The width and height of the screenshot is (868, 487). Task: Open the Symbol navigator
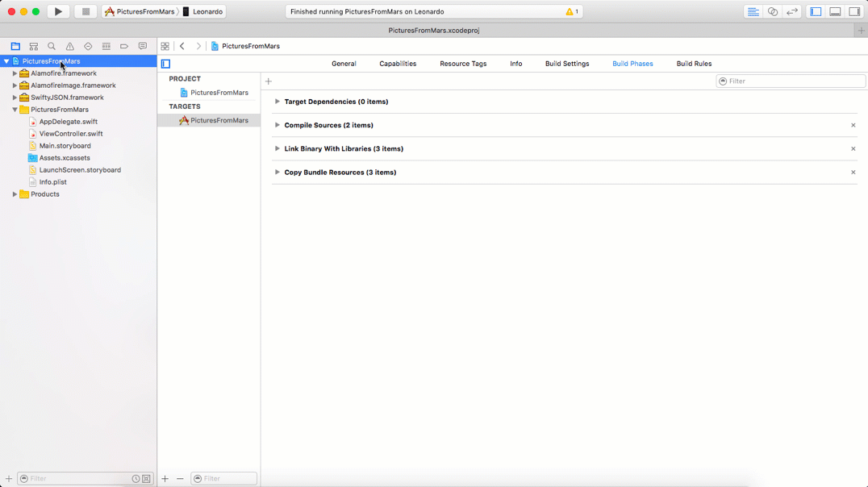pyautogui.click(x=33, y=47)
